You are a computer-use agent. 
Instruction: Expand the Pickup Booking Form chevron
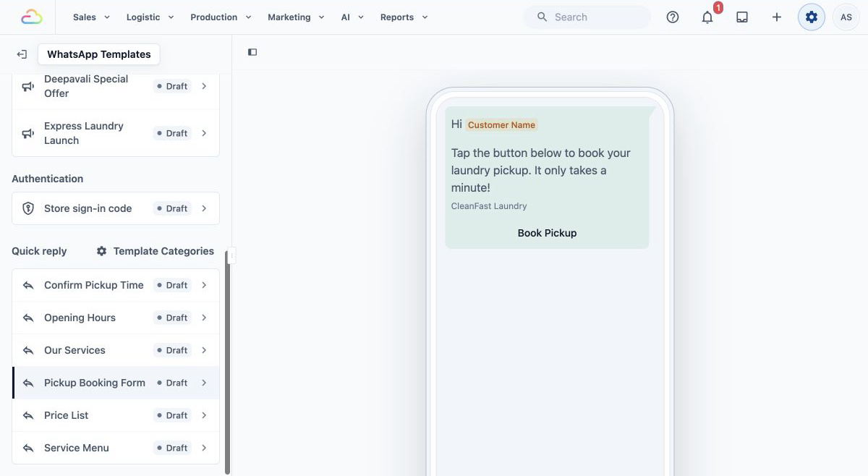tap(204, 383)
